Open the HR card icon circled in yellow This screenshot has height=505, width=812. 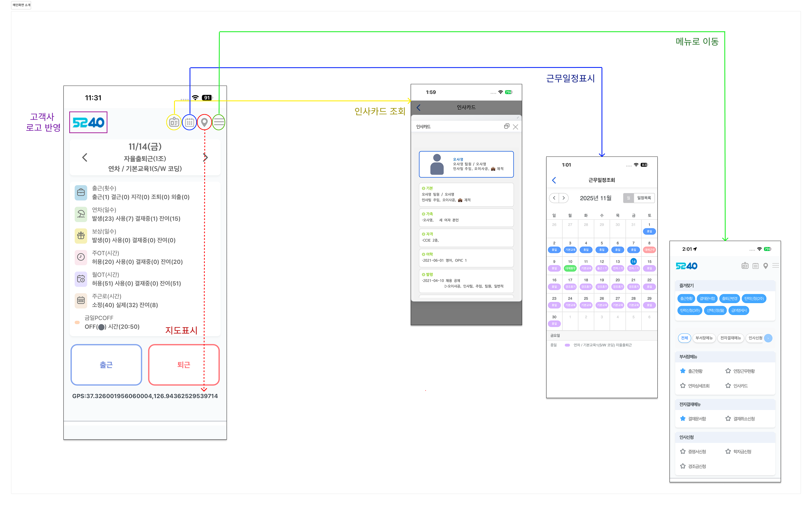pyautogui.click(x=174, y=122)
